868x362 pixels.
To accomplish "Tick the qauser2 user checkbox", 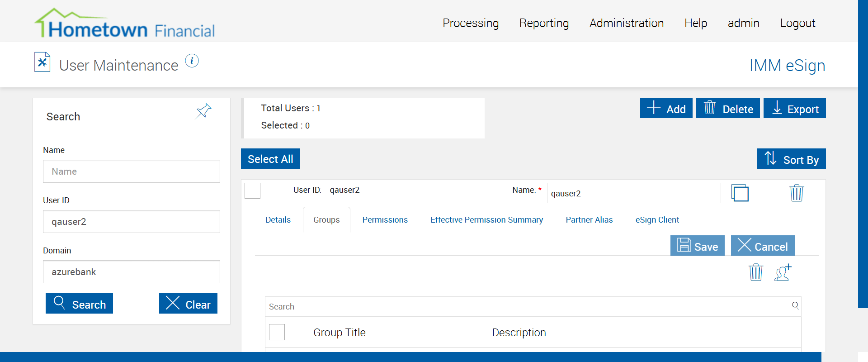I will click(x=253, y=191).
